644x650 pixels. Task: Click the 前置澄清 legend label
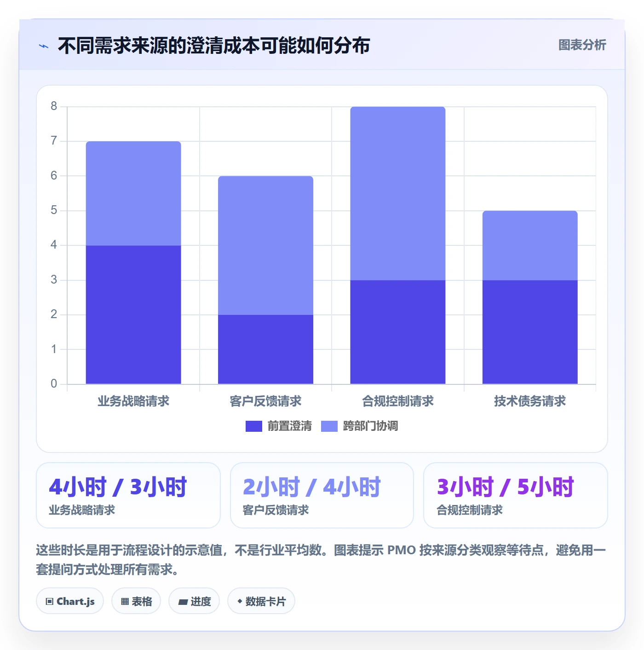click(x=290, y=426)
